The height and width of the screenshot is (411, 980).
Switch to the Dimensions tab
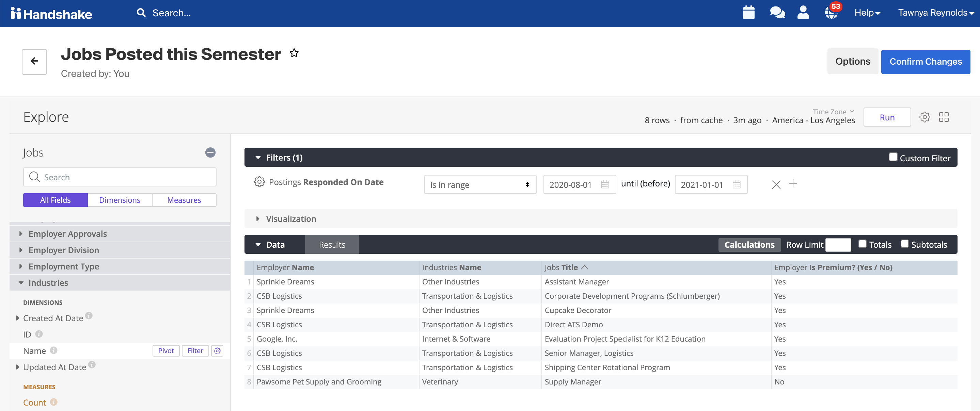pos(120,200)
